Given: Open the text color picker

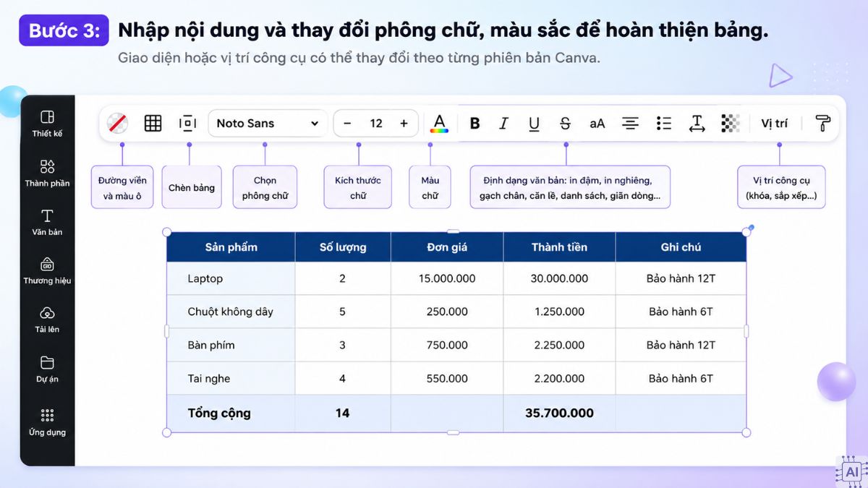Looking at the screenshot, I should tap(439, 124).
